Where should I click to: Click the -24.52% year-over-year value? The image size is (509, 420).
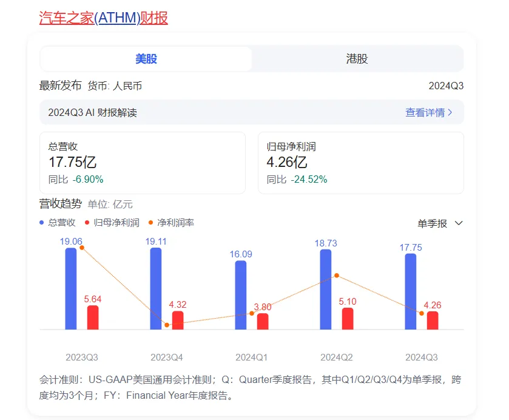coord(309,179)
